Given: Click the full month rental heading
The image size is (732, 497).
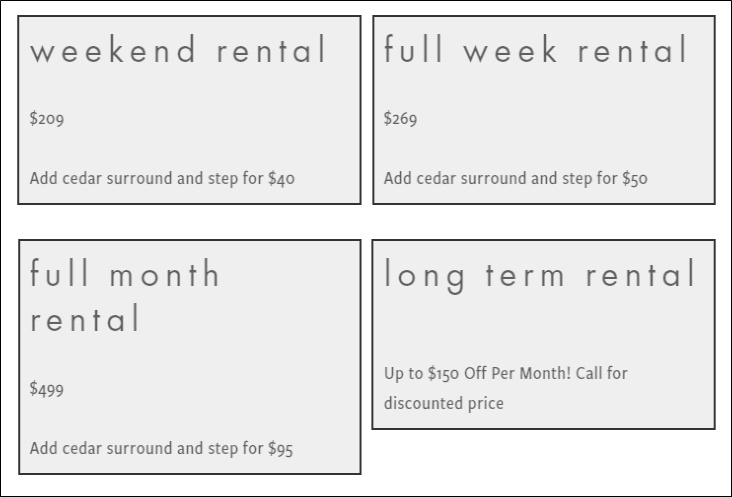Looking at the screenshot, I should point(125,297).
